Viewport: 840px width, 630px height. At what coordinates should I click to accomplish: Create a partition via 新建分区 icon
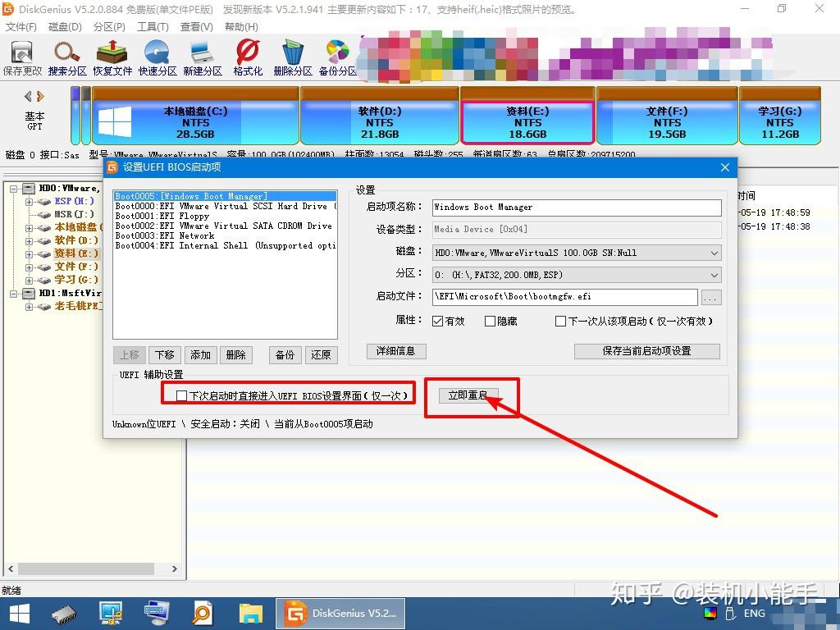200,57
